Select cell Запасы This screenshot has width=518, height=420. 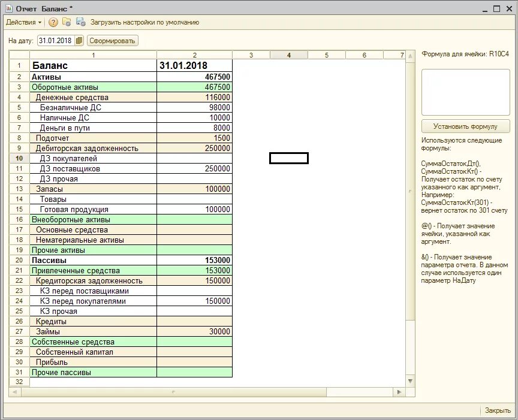[x=93, y=189]
